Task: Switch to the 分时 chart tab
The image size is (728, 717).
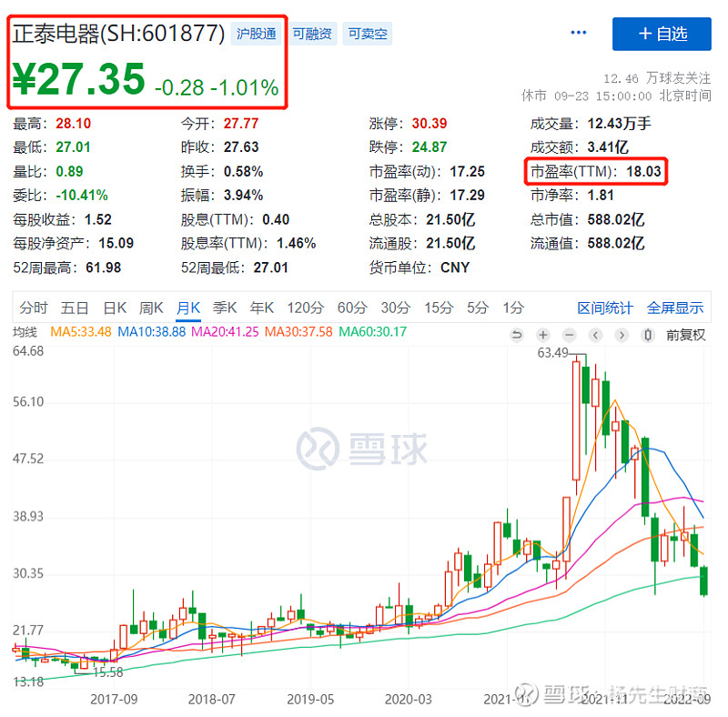Action: [34, 308]
